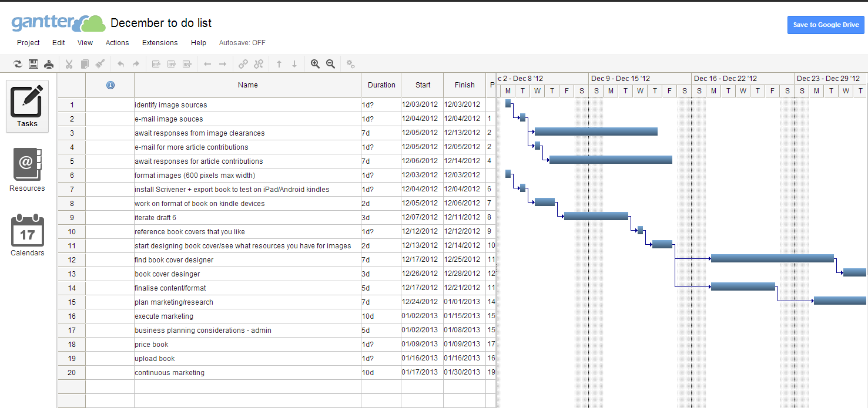Click the undo arrow icon
868x408 pixels.
[121, 64]
